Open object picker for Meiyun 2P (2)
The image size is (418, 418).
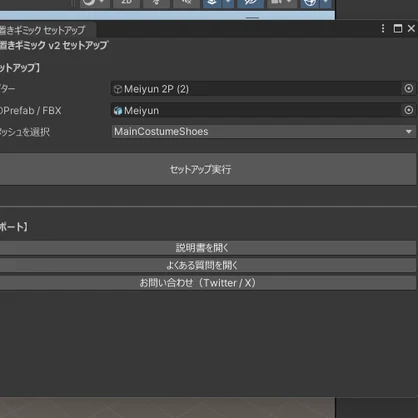pos(409,88)
